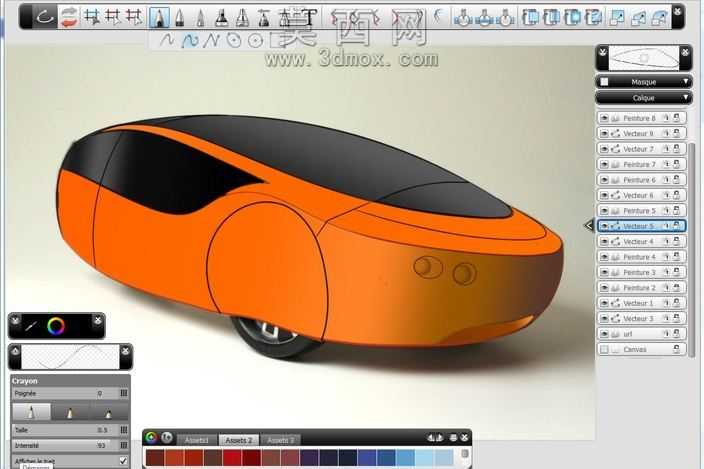Close the navigator thumbnail panel
This screenshot has height=469, width=704.
[685, 53]
